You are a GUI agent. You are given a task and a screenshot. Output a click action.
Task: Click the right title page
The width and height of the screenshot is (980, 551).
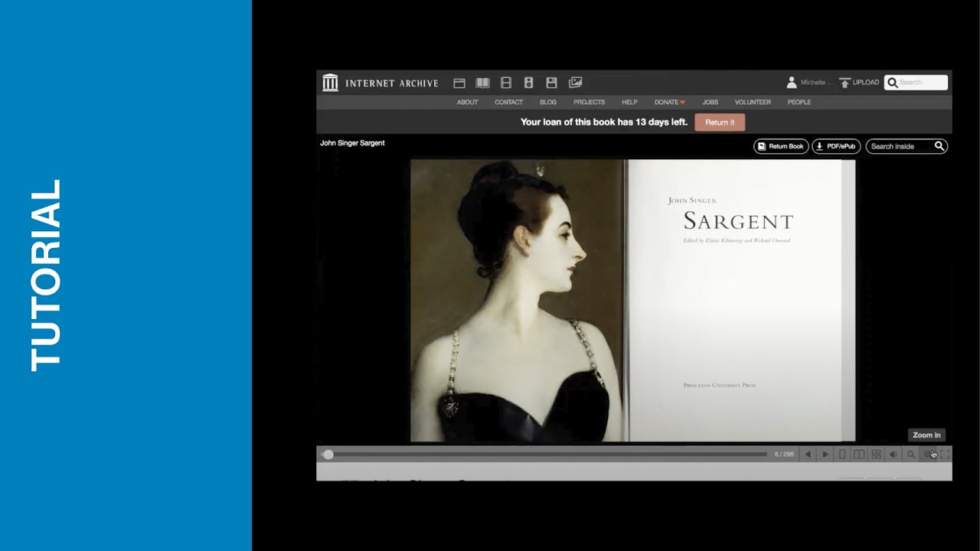pyautogui.click(x=741, y=301)
